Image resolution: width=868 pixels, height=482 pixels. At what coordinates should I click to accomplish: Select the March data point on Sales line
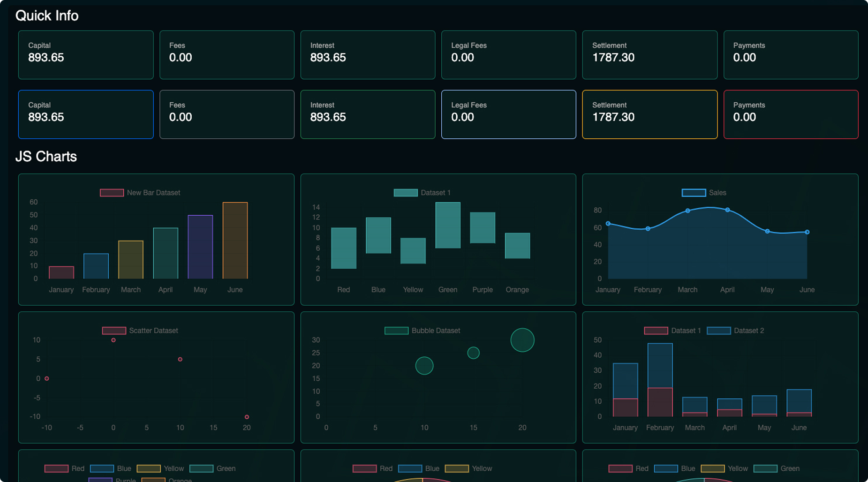point(687,211)
